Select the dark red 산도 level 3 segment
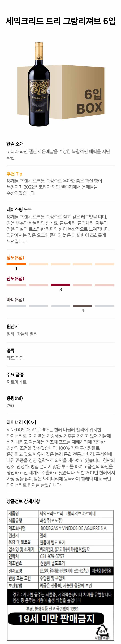Viewport: 121px width, 644px height. (60, 285)
